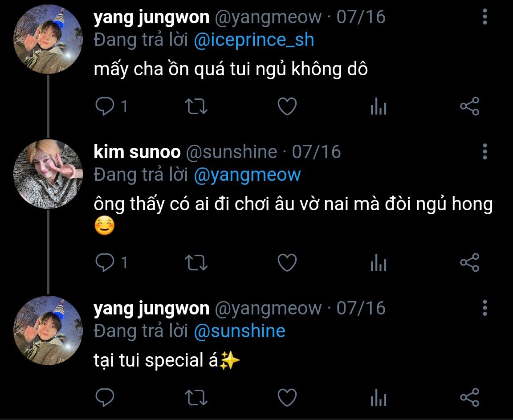513x420 pixels.
Task: Open more options on the last tweet
Action: tap(485, 308)
